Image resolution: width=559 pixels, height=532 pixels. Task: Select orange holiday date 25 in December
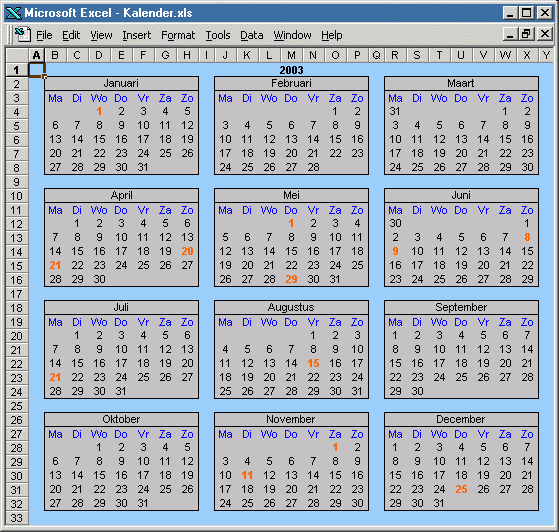point(461,489)
